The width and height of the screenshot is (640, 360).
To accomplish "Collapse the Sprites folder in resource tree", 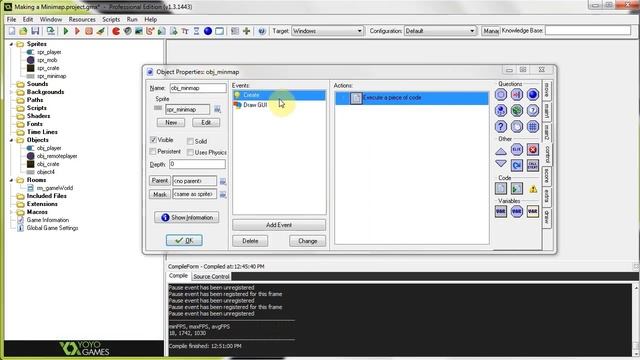I will tap(11, 44).
